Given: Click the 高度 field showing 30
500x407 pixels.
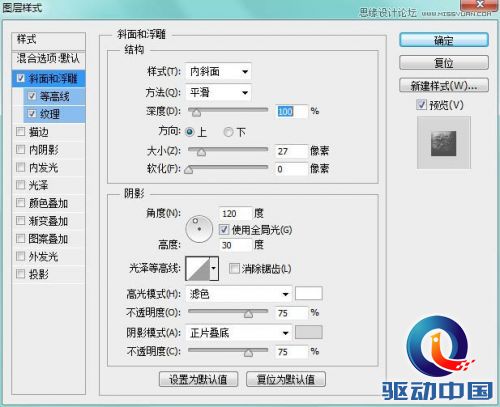Looking at the screenshot, I should click(235, 245).
